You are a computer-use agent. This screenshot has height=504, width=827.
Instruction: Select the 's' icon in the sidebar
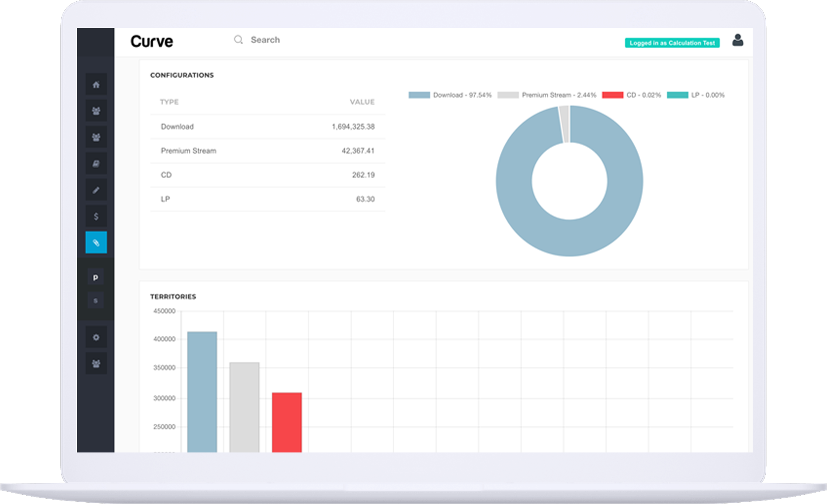(96, 300)
